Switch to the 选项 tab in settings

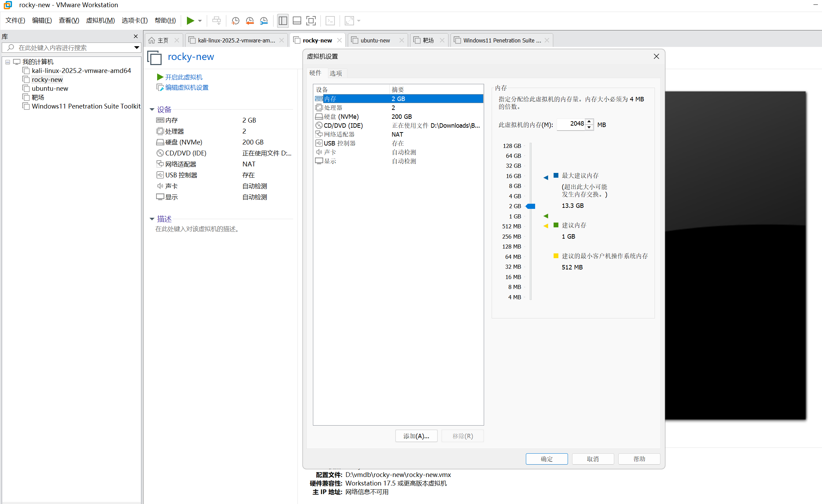pos(336,73)
